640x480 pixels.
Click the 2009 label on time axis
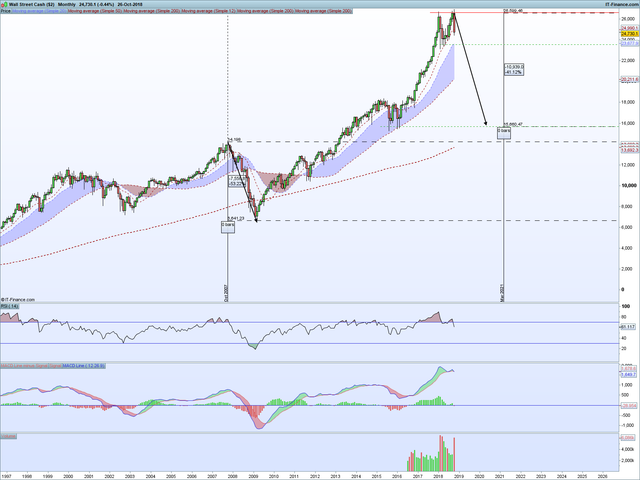tap(253, 476)
